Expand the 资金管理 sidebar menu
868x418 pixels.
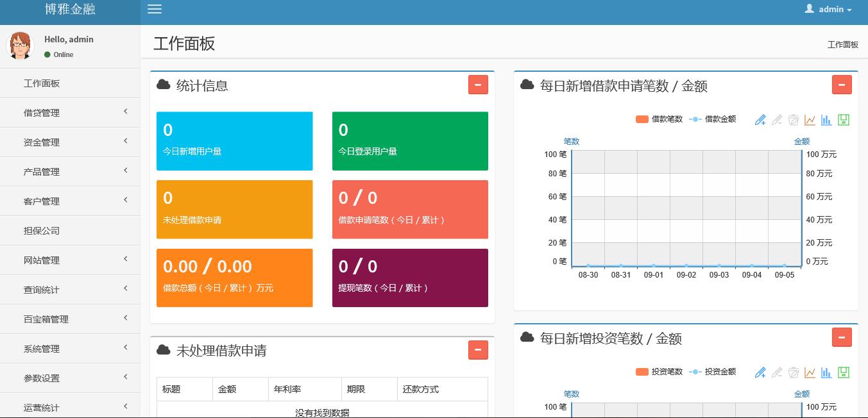pyautogui.click(x=70, y=142)
